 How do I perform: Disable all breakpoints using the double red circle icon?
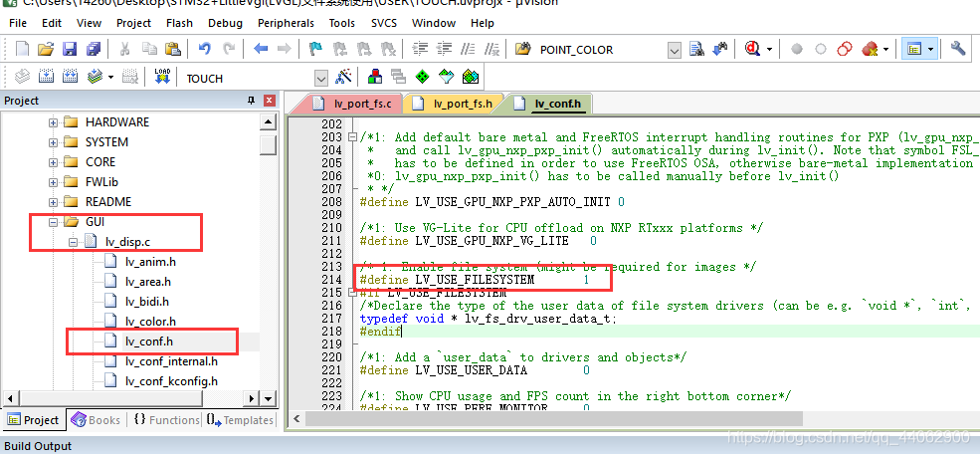845,50
